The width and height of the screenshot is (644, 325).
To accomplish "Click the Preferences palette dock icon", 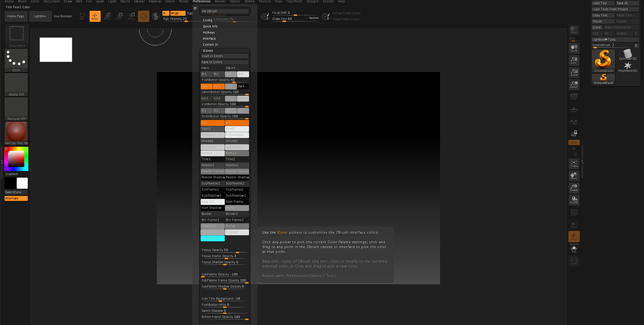I will (x=195, y=8).
